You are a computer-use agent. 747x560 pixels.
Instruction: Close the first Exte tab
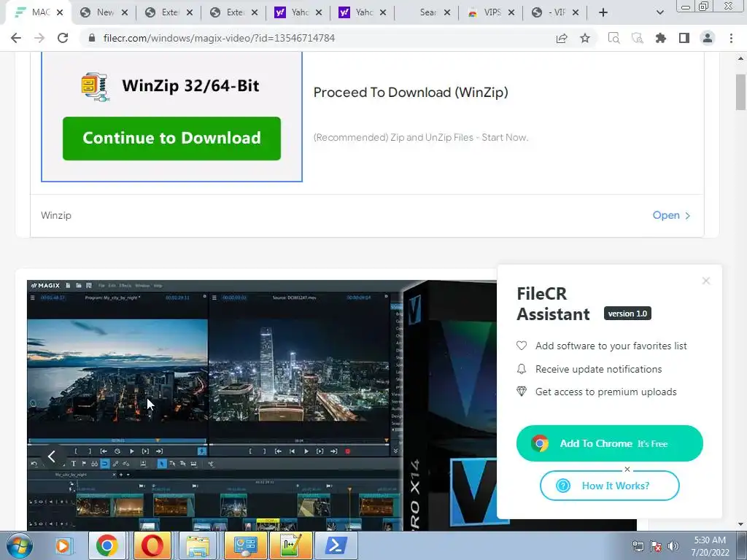189,12
